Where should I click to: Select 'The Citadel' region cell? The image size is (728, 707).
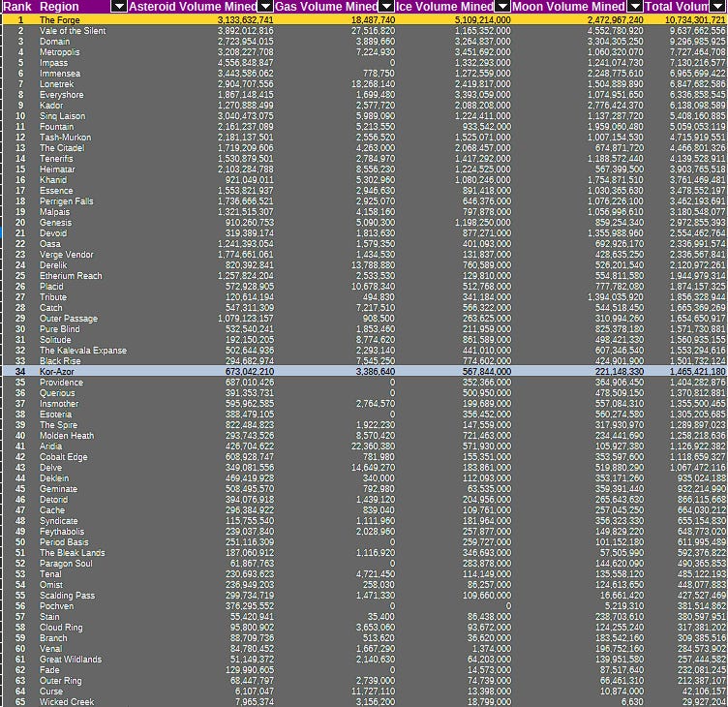pyautogui.click(x=62, y=148)
